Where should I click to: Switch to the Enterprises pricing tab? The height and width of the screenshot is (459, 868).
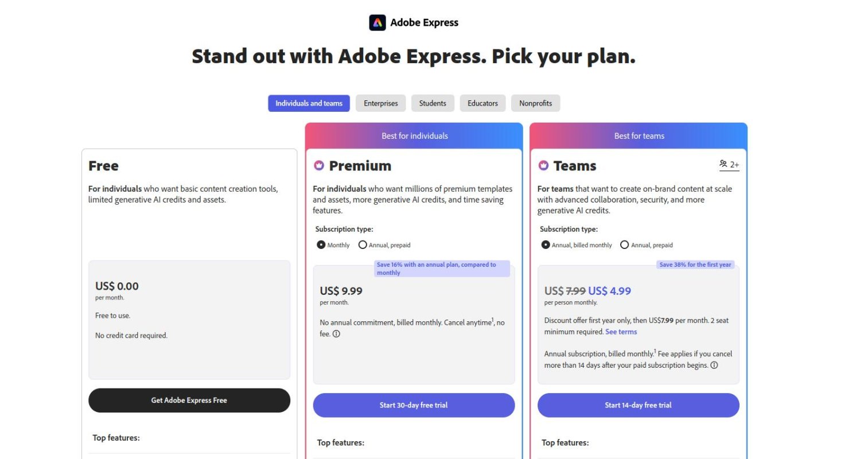pyautogui.click(x=380, y=103)
